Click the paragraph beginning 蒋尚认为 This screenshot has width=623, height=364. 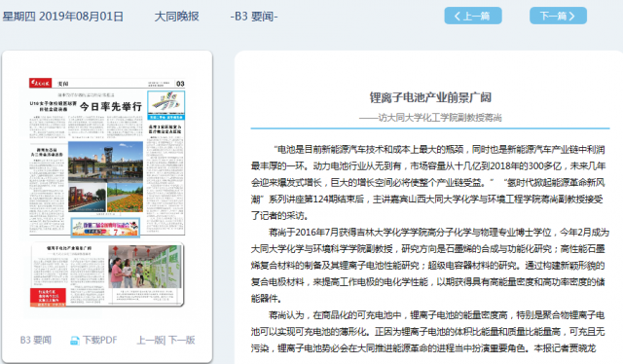428,332
